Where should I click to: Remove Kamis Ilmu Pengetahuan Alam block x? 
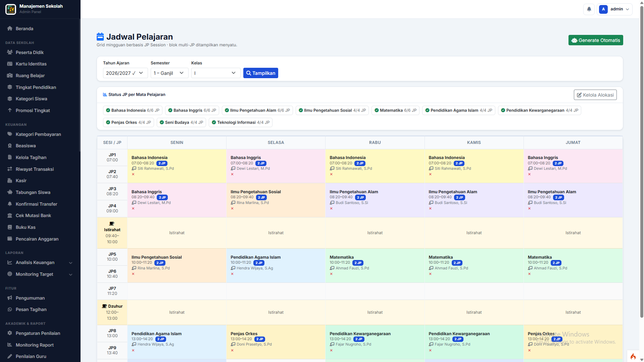coord(430,208)
